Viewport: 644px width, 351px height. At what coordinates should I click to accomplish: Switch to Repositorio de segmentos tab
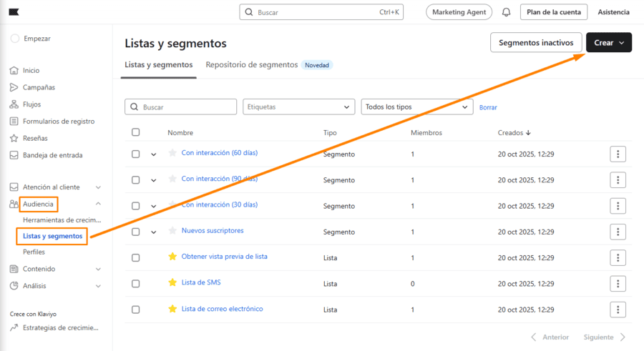coord(251,65)
